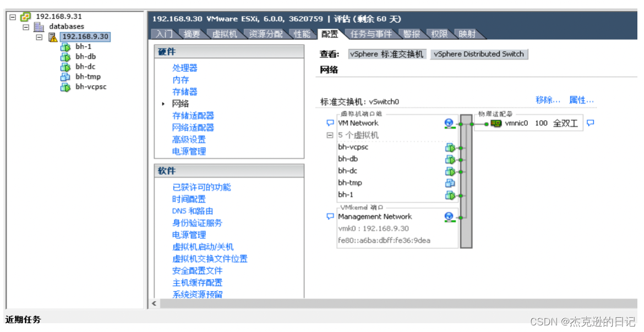Select bh-tmp in the inventory tree
644x332 pixels.
(88, 77)
